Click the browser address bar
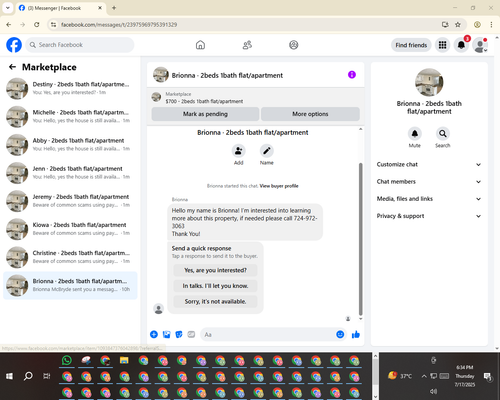 pyautogui.click(x=247, y=25)
